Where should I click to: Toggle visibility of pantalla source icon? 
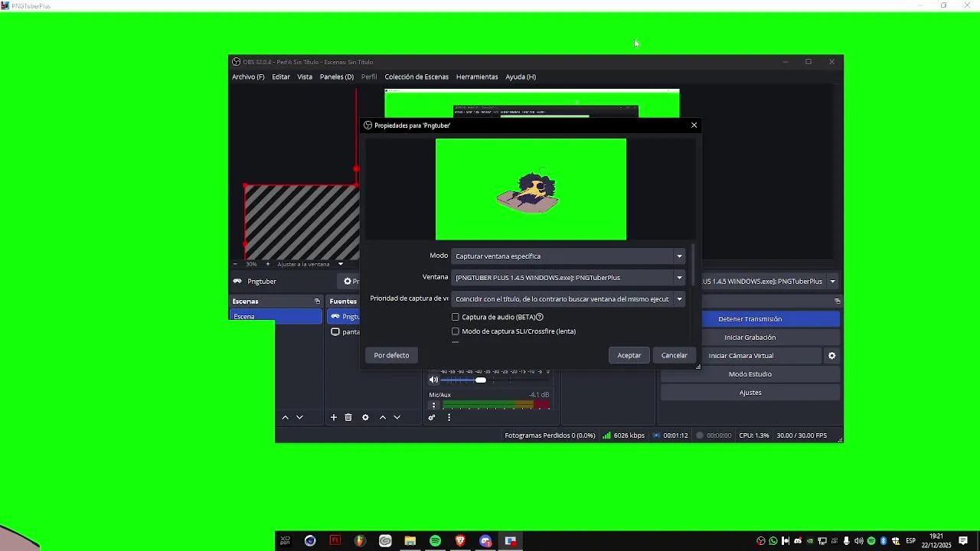(335, 332)
